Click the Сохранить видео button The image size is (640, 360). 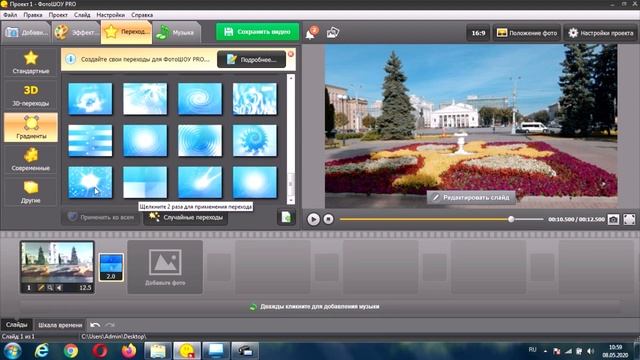[x=257, y=32]
